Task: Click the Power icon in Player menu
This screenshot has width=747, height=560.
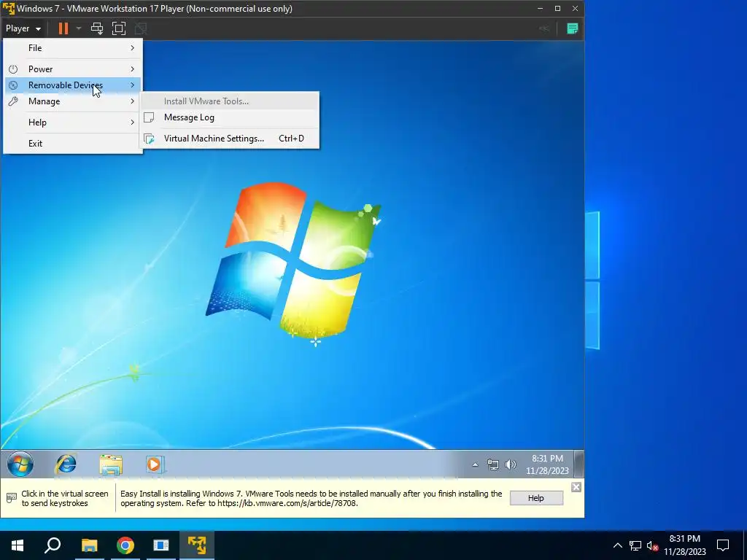Action: click(x=13, y=69)
